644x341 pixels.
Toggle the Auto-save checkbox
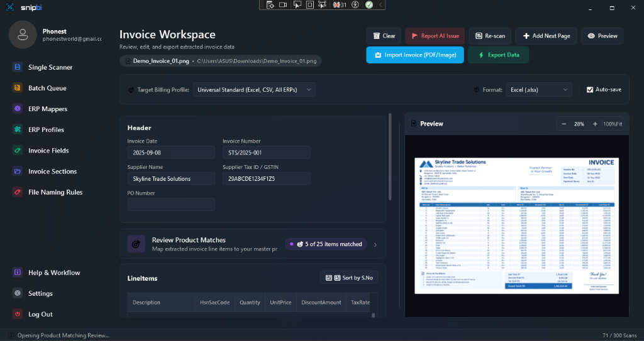(590, 89)
